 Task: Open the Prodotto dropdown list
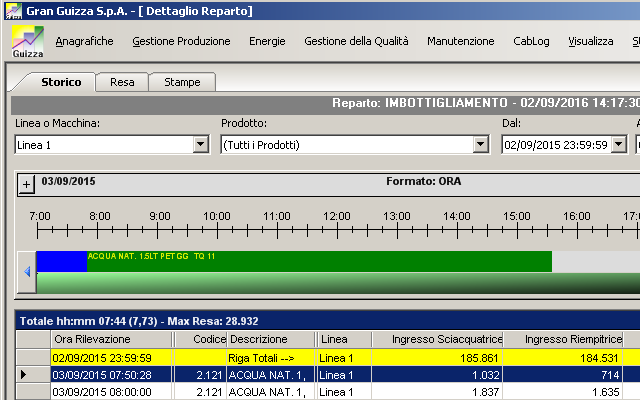[478, 145]
